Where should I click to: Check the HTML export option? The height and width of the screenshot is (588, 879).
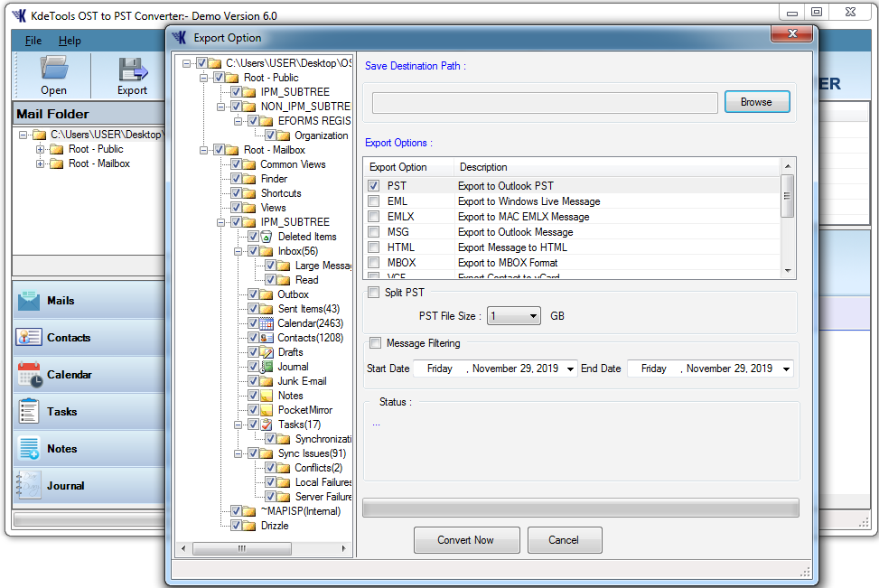[x=374, y=247]
